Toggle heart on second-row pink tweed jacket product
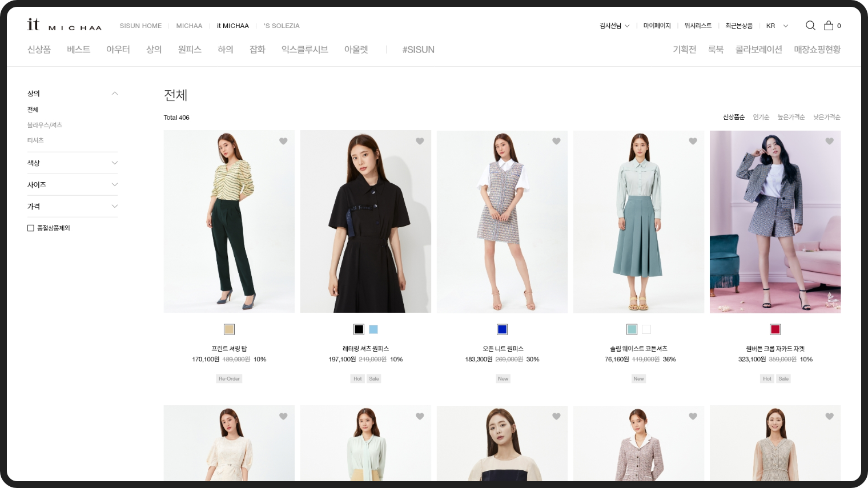The width and height of the screenshot is (868, 488). [693, 416]
